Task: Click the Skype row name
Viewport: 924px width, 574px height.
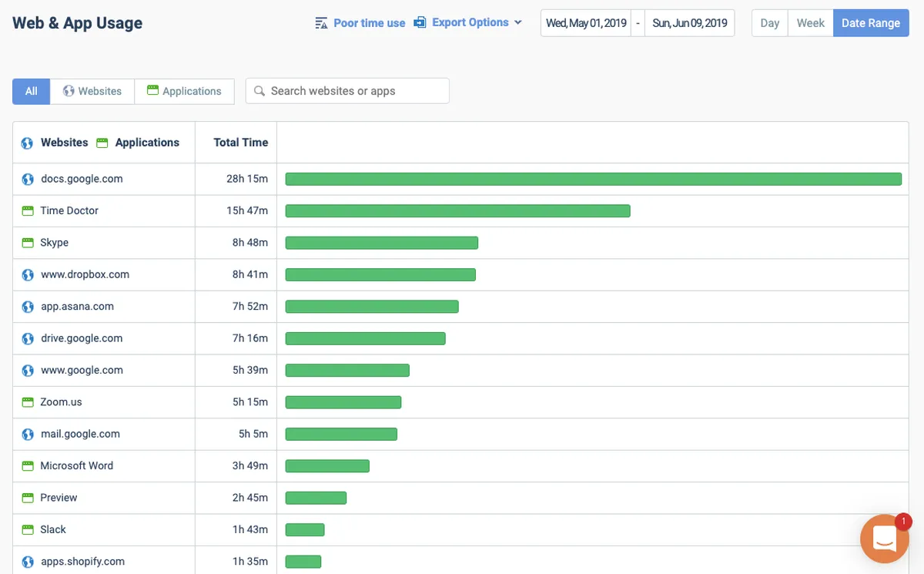Action: [55, 243]
